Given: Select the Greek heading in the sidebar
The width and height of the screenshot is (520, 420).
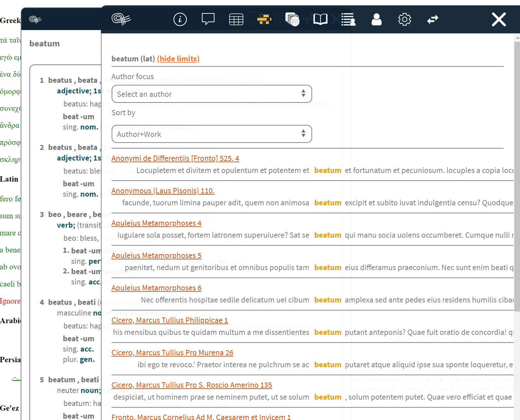Looking at the screenshot, I should click(x=10, y=20).
